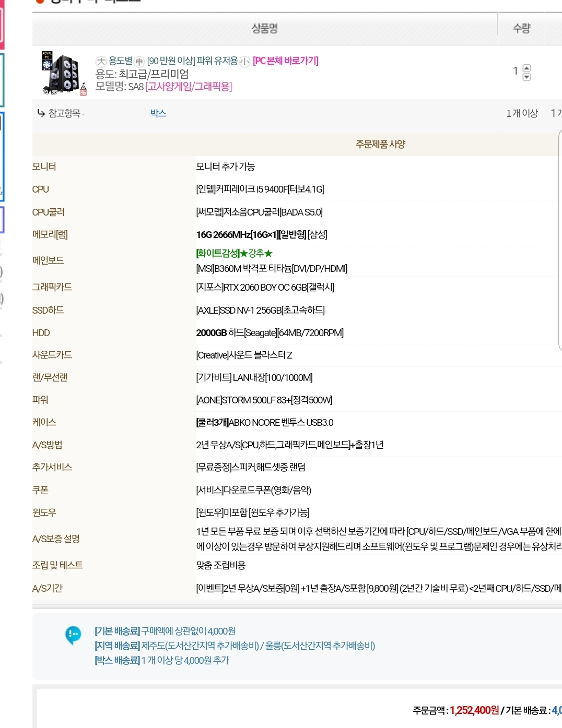
Task: Click the 大 category circle icon
Action: point(101,61)
